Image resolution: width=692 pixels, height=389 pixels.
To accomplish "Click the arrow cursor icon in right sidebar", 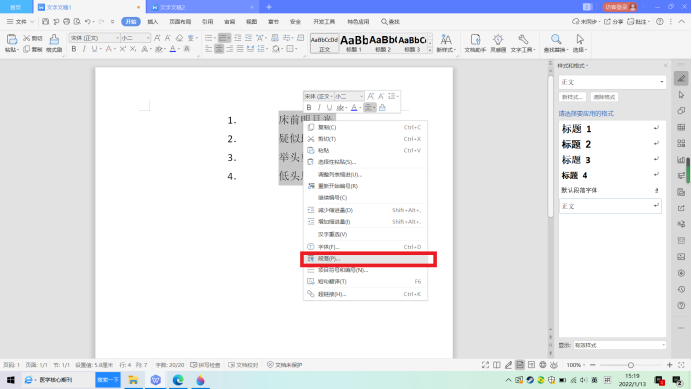I will point(681,95).
